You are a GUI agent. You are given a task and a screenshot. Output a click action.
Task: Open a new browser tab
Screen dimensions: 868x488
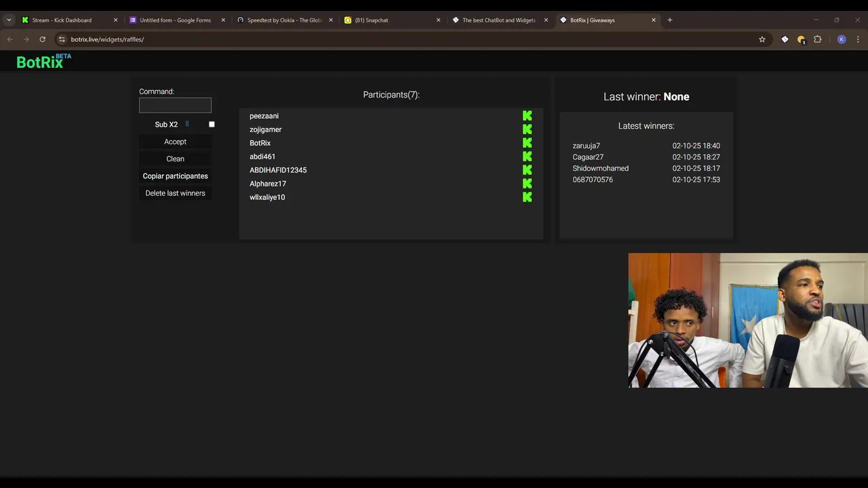coord(670,20)
